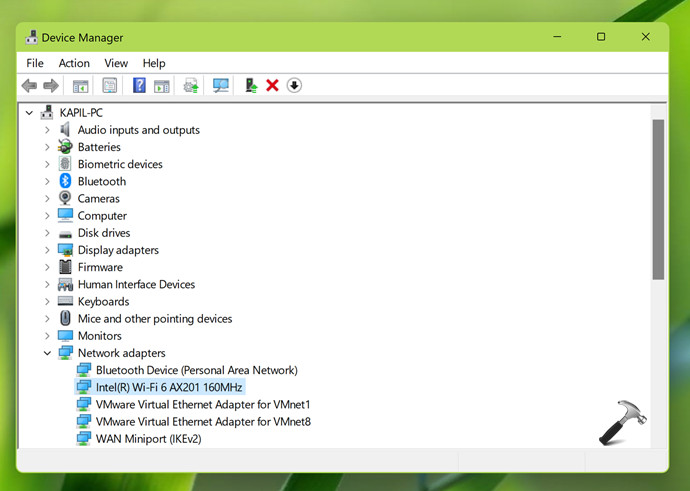Click Show/Hide Console Tree toolbar icon

[80, 86]
